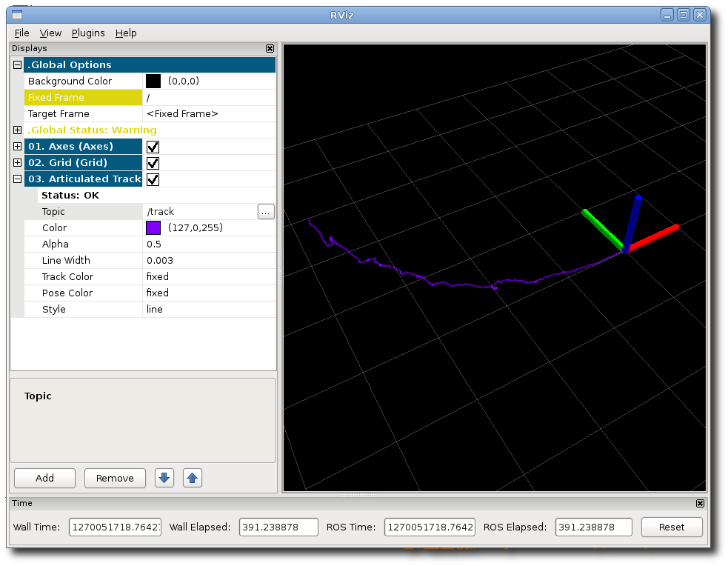Image resolution: width=728 pixels, height=566 pixels.
Task: Click the blue up arrow move button
Action: coord(193,478)
